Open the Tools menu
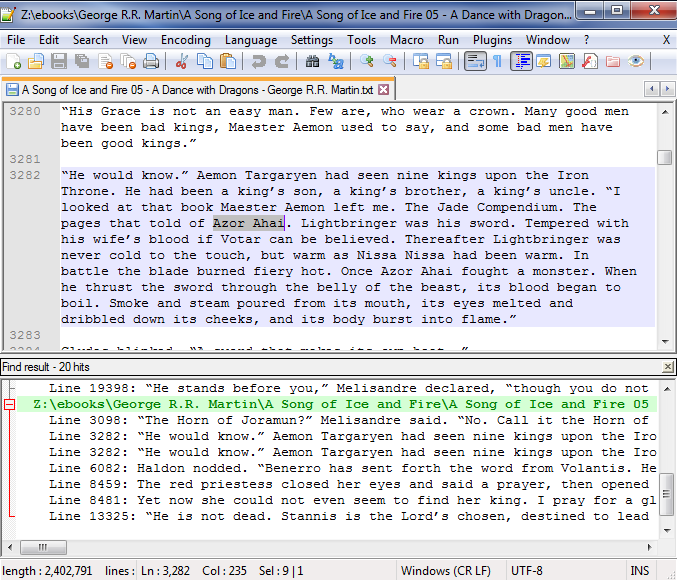The image size is (677, 581). tap(361, 40)
